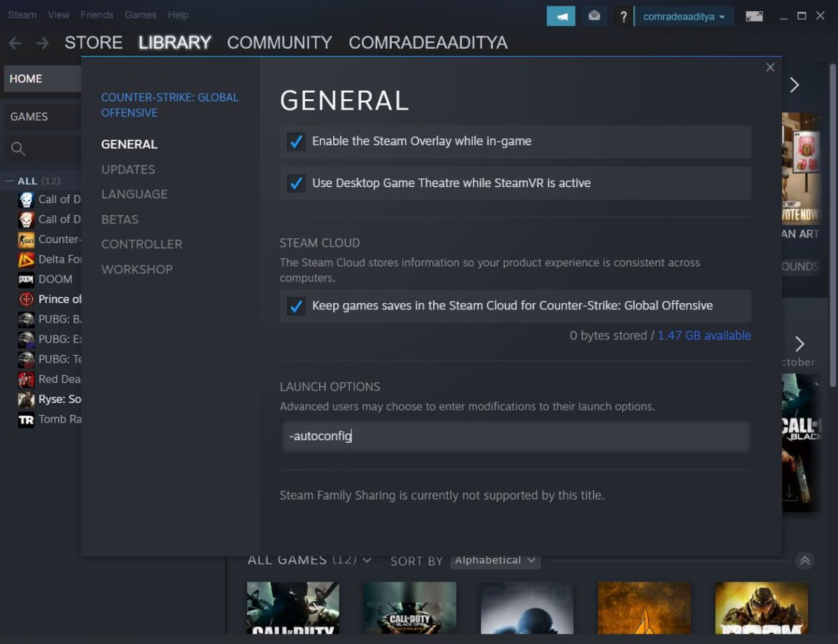This screenshot has height=644, width=838.
Task: Open the COMRADEAADITYA profile tab
Action: [x=428, y=43]
